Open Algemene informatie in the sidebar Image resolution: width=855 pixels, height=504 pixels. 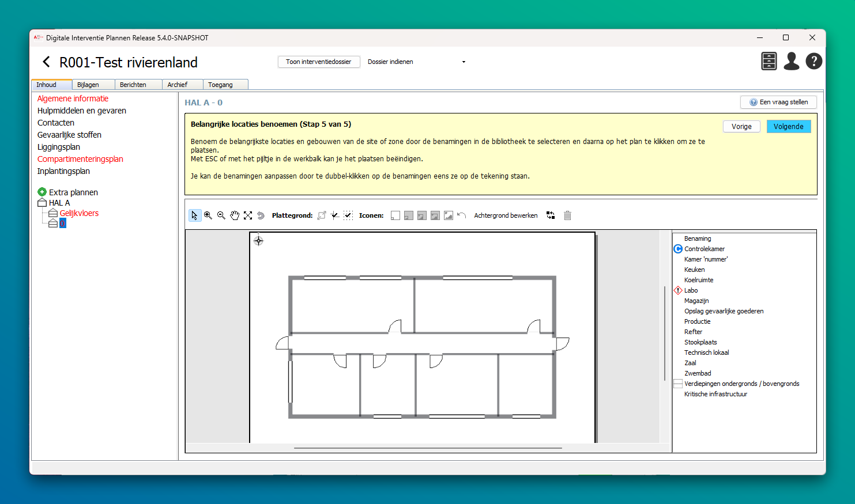point(73,98)
